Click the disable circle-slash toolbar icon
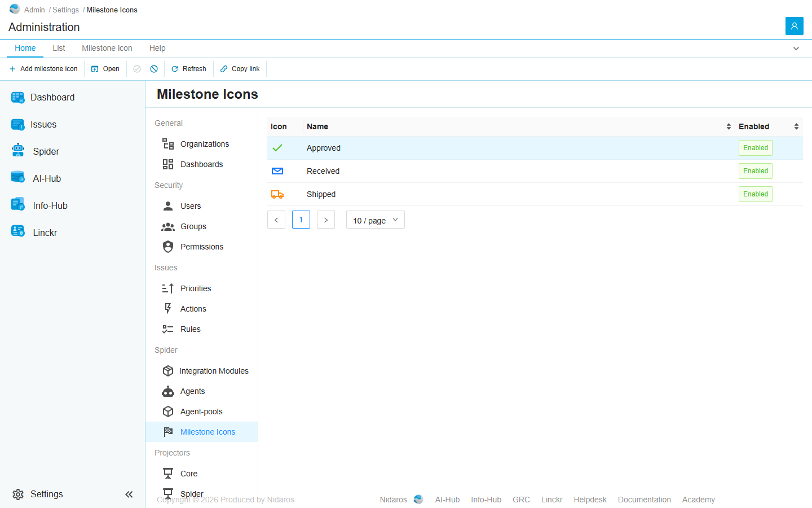812x508 pixels. 154,69
